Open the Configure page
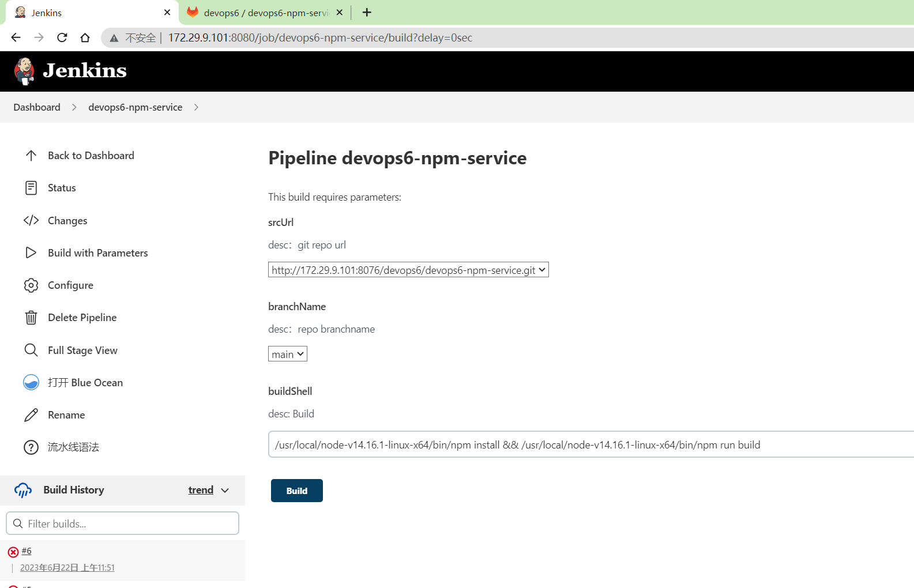 (x=70, y=285)
